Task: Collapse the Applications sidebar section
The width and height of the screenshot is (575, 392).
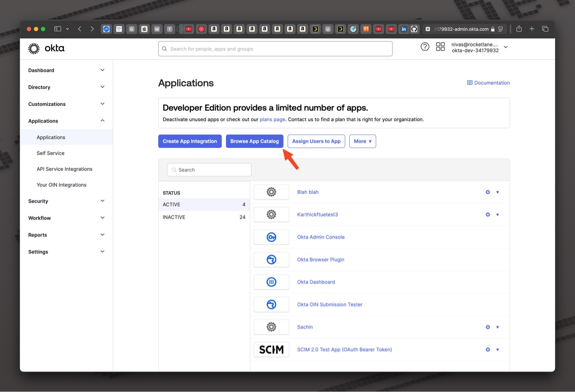Action: [103, 121]
